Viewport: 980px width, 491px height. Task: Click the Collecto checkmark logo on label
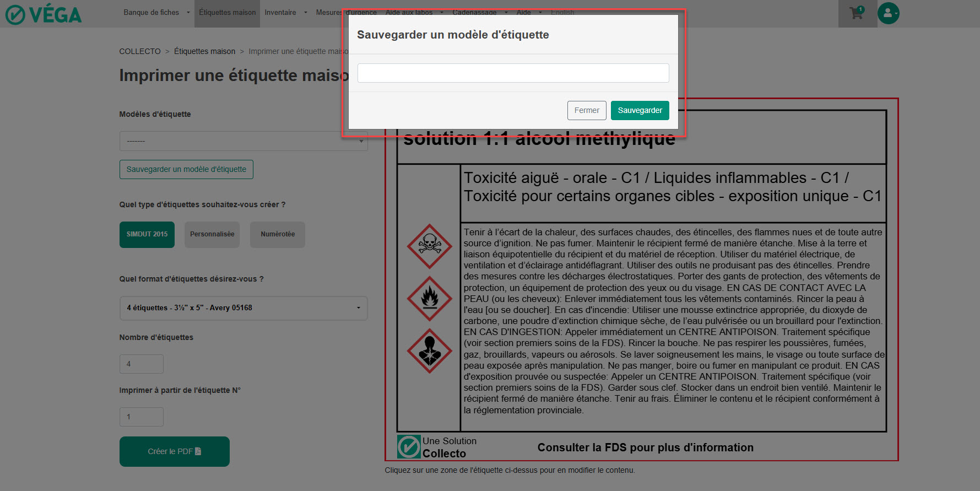409,447
